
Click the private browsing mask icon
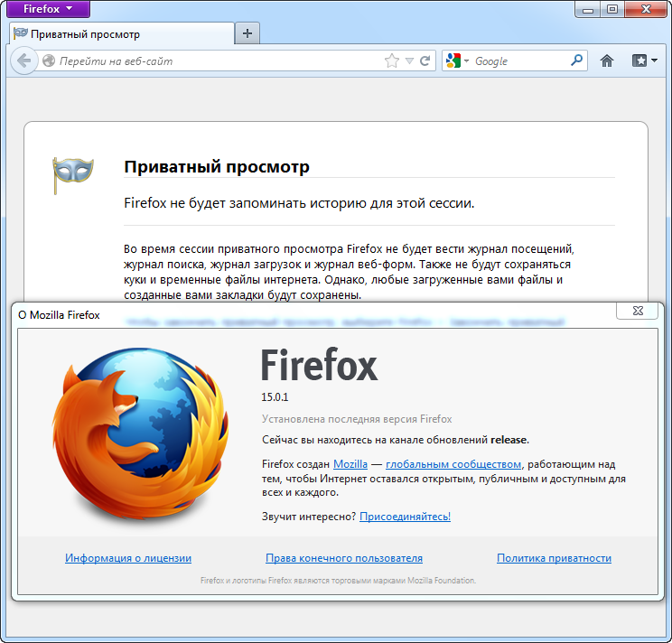tap(72, 175)
